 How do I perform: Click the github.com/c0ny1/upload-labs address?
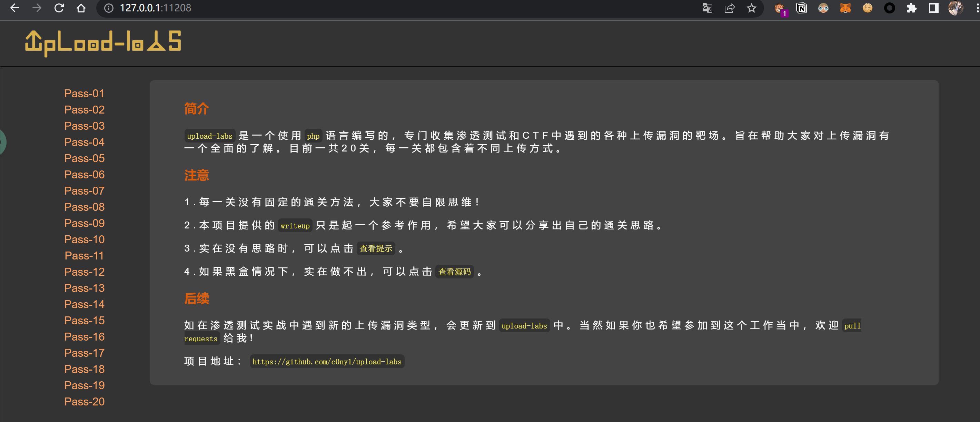[327, 362]
